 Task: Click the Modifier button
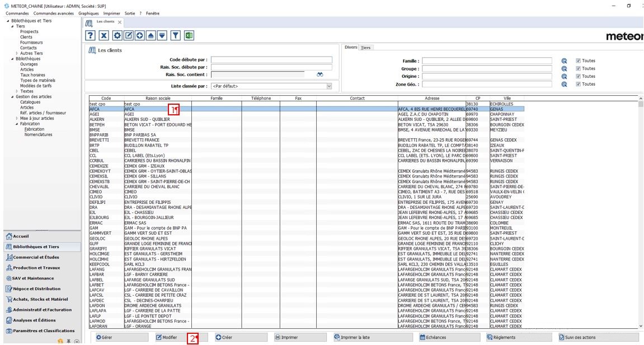point(181,337)
